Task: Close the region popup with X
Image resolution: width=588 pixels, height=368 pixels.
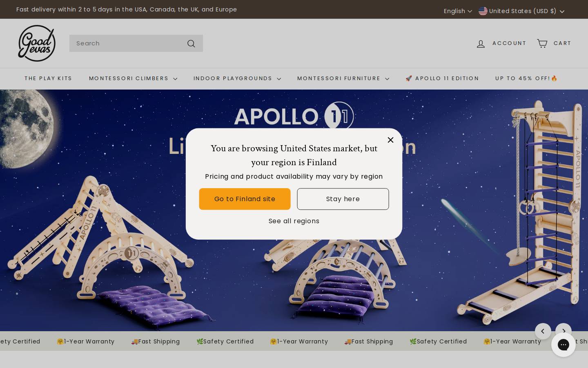Action: click(x=391, y=140)
